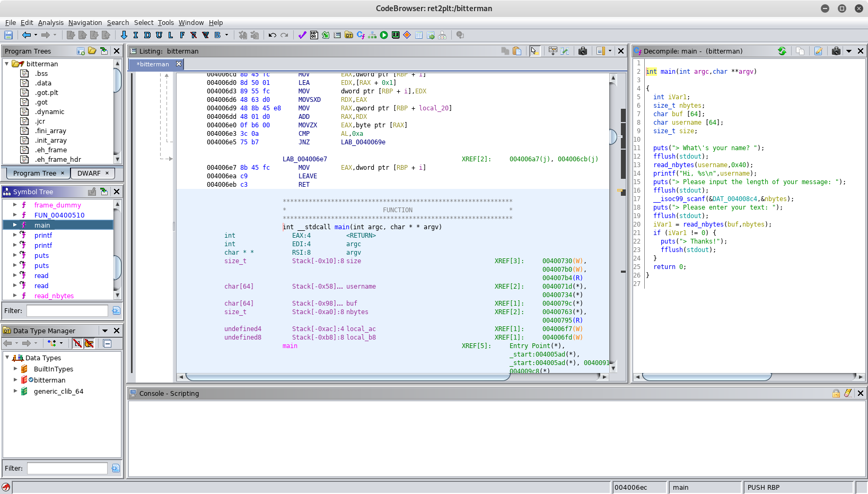Click the snapshot camera icon in Decompile panel

click(x=836, y=51)
